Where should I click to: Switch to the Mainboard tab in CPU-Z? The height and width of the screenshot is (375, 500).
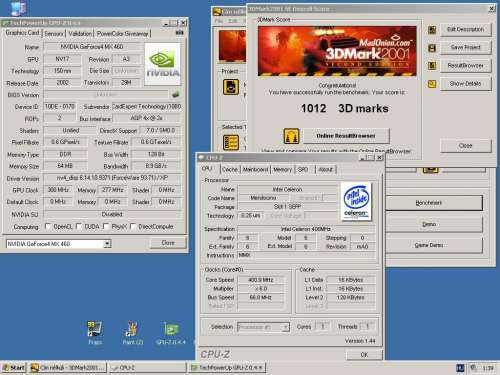click(x=255, y=170)
